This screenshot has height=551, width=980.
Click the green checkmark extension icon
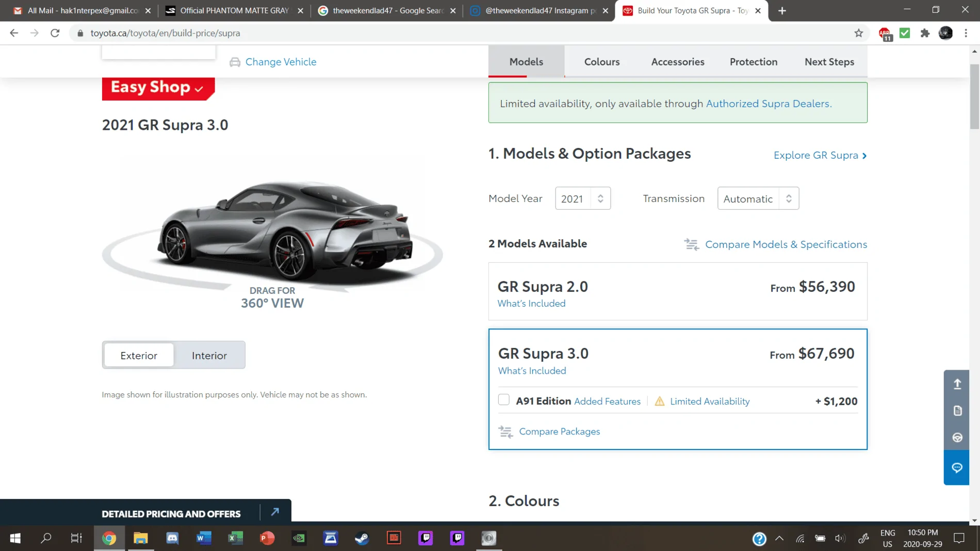905,33
